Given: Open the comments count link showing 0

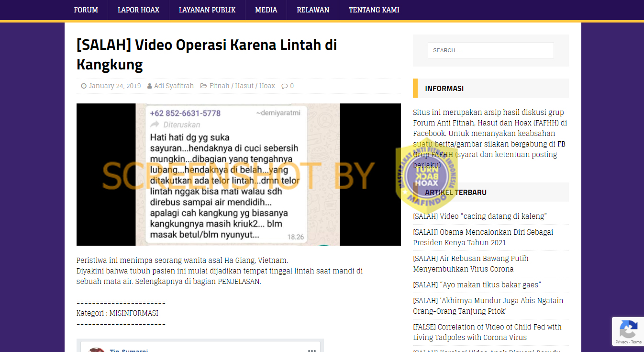Looking at the screenshot, I should (x=292, y=86).
